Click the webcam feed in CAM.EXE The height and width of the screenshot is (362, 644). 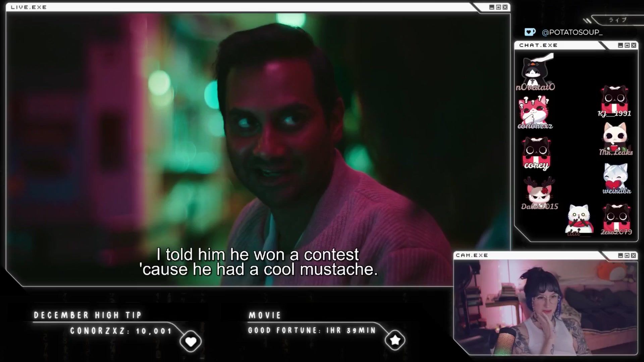[x=545, y=307]
